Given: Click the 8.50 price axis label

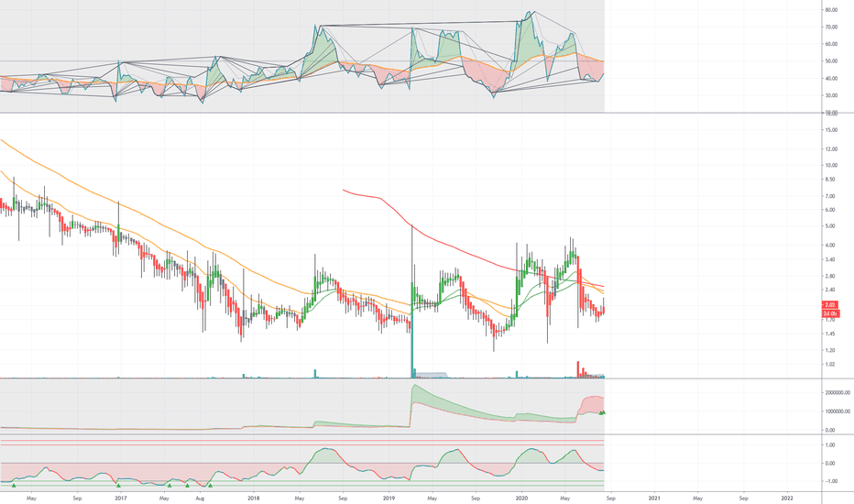Looking at the screenshot, I should pos(829,180).
